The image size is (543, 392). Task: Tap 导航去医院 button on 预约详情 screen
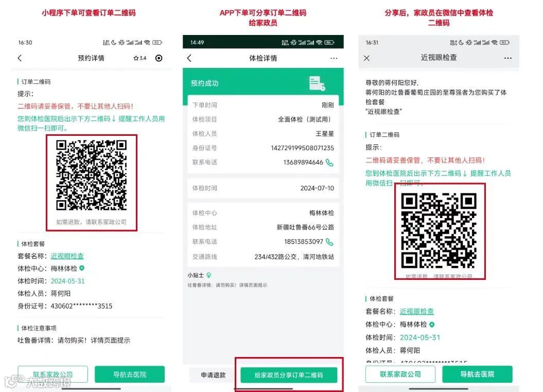(130, 375)
